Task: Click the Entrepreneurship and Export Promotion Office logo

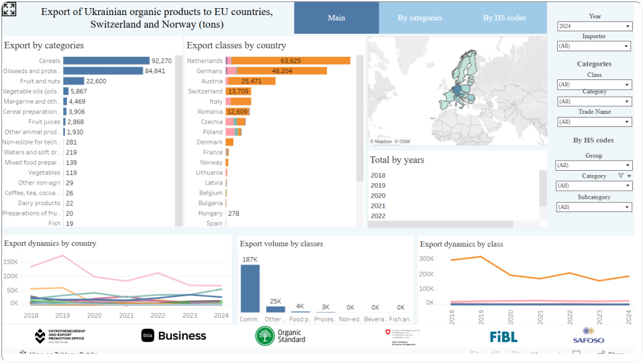Action: click(60, 336)
